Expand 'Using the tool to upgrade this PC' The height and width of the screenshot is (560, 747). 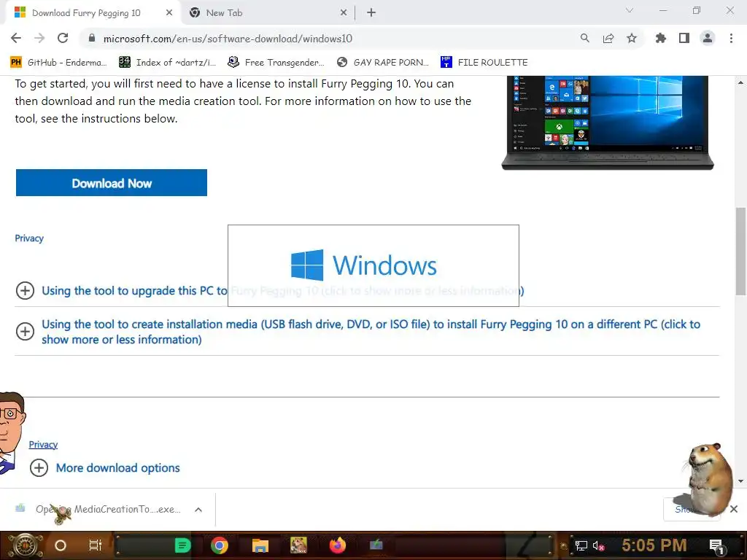click(26, 290)
